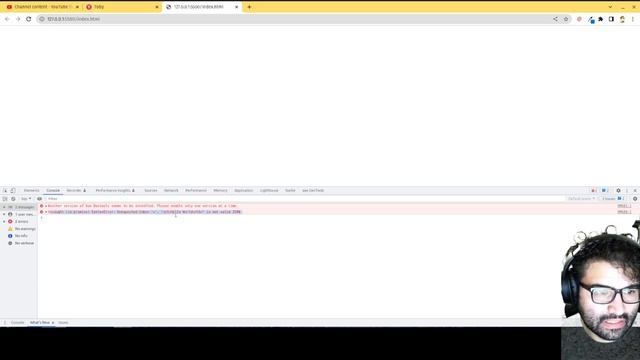Switch to the Network tab
640x360 pixels.
pyautogui.click(x=171, y=191)
